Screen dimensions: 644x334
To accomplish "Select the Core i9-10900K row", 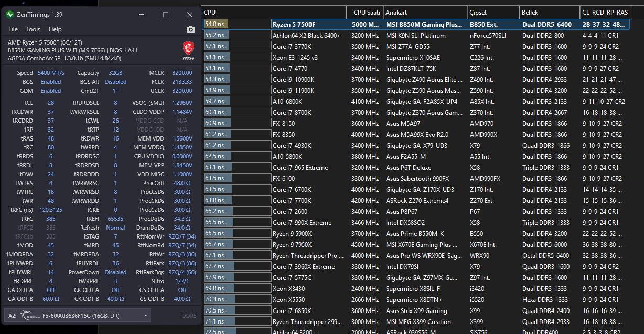I will 416,79.
